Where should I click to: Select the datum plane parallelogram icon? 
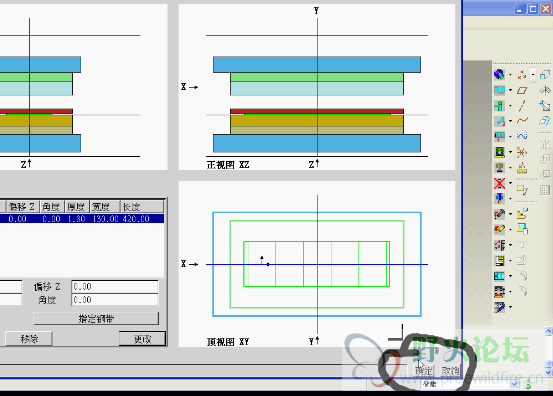tap(522, 91)
